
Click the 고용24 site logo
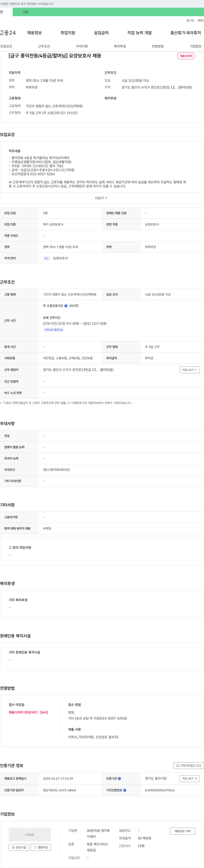click(x=8, y=33)
